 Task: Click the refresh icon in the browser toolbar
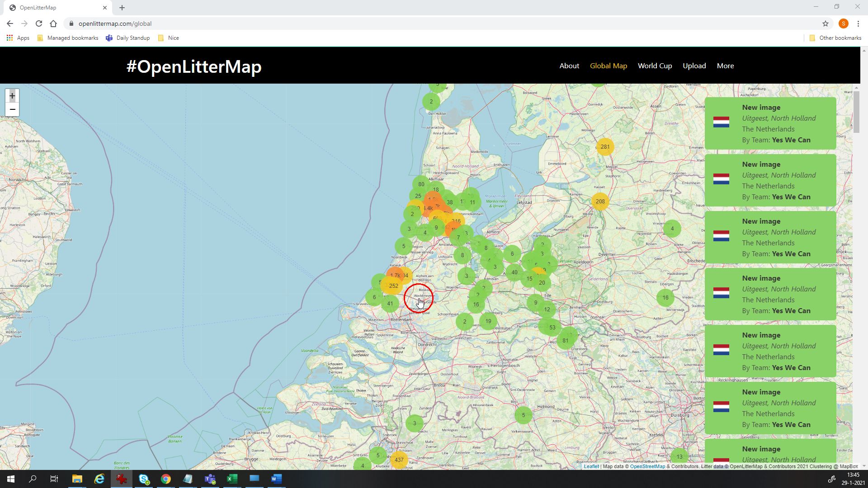pyautogui.click(x=38, y=23)
